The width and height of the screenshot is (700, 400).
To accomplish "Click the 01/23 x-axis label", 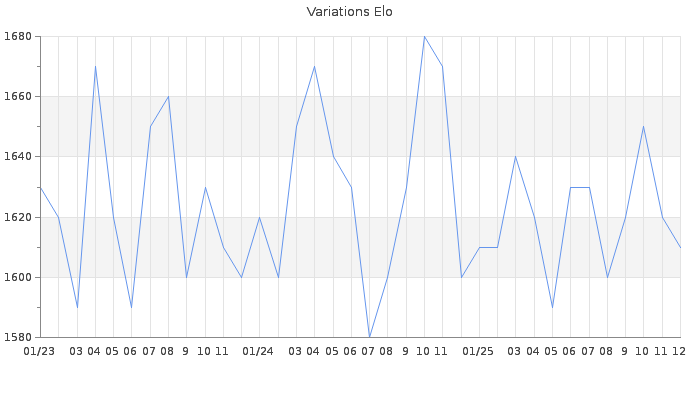I will pos(39,352).
